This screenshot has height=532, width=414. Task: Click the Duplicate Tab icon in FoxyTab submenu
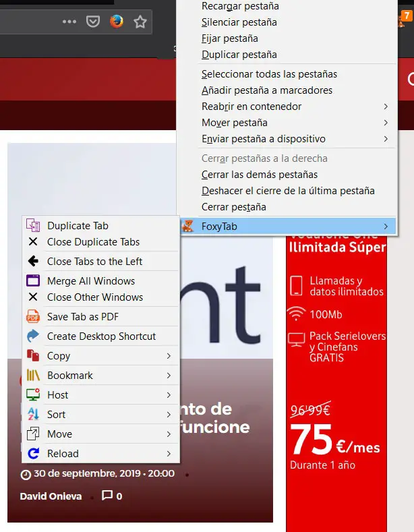tap(33, 226)
